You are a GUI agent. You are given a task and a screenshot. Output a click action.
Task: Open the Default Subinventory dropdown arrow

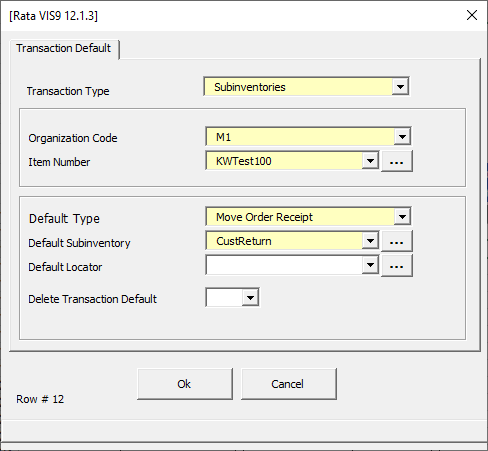pyautogui.click(x=370, y=241)
